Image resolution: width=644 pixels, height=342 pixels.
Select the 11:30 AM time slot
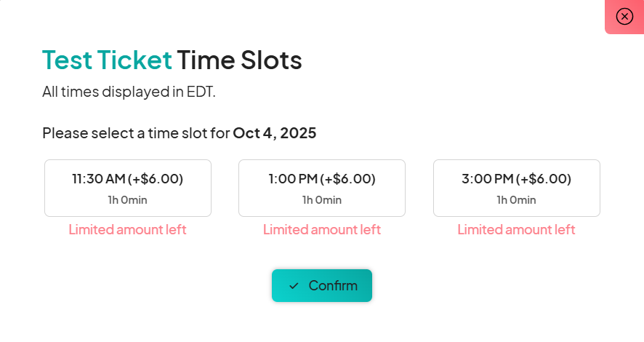point(128,188)
